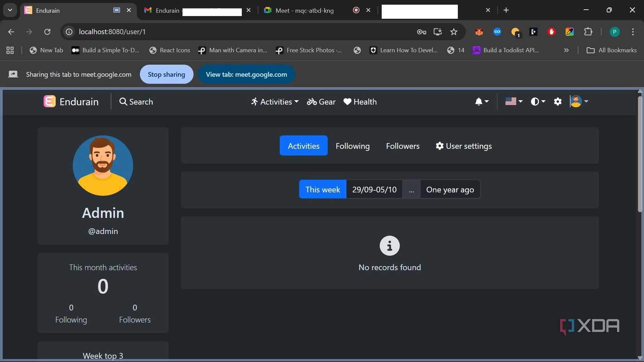Screen dimensions: 644x362
Task: Select the running Activities icon
Action: 254,101
